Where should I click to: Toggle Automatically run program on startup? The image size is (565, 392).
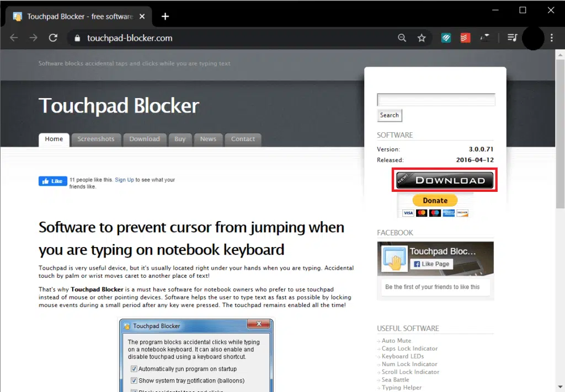(x=134, y=369)
